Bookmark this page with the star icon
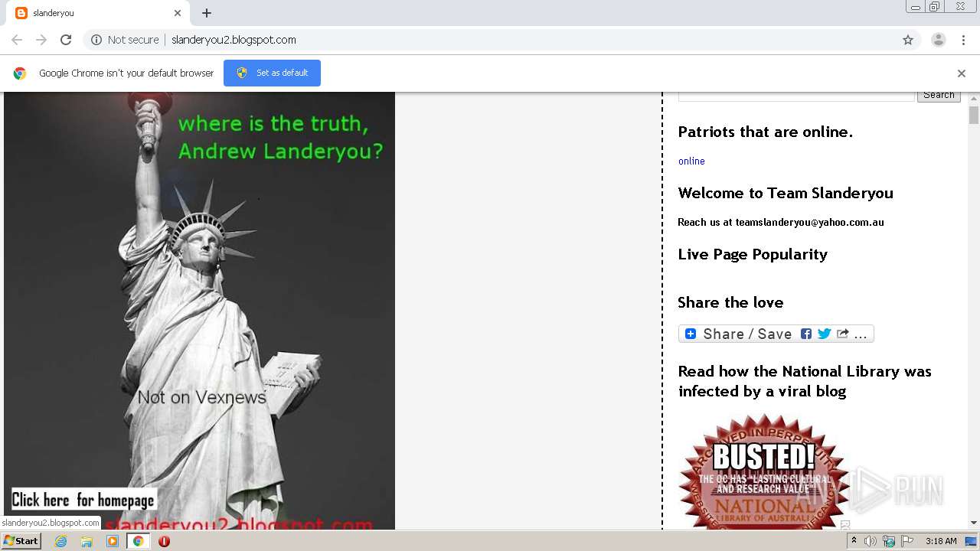The height and width of the screenshot is (551, 980). click(x=908, y=40)
